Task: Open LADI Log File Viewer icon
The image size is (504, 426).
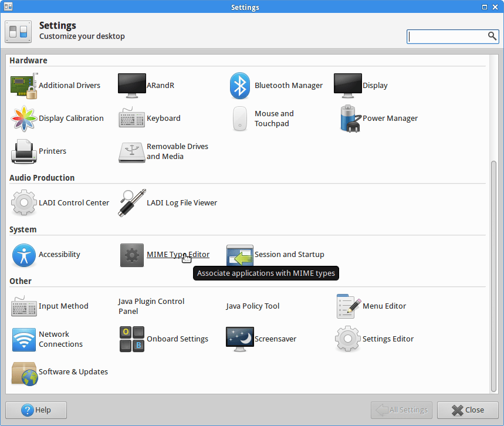Action: point(132,203)
